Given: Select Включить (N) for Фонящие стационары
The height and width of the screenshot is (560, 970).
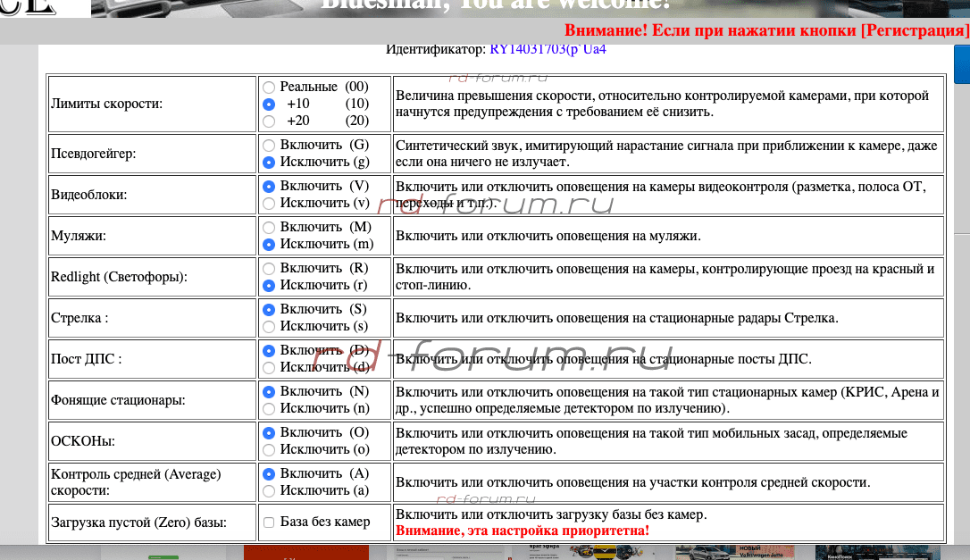Looking at the screenshot, I should (x=269, y=392).
